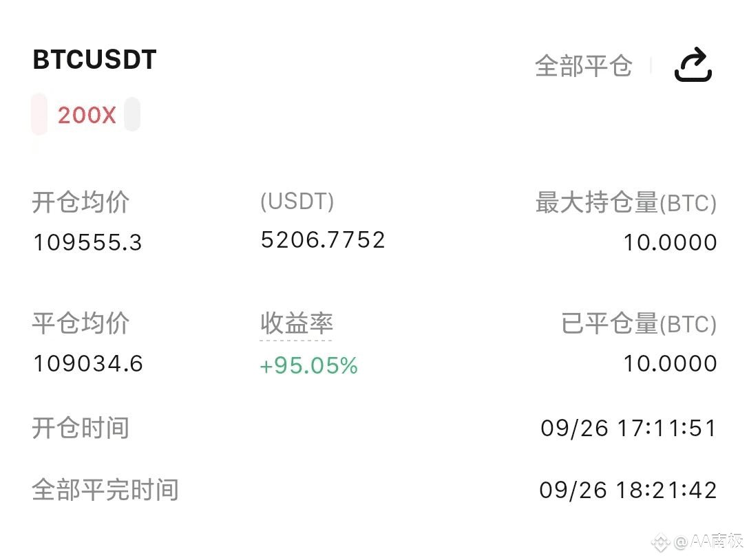The image size is (749, 560).
Task: Click the 全部平仓 close-all button
Action: pos(584,66)
